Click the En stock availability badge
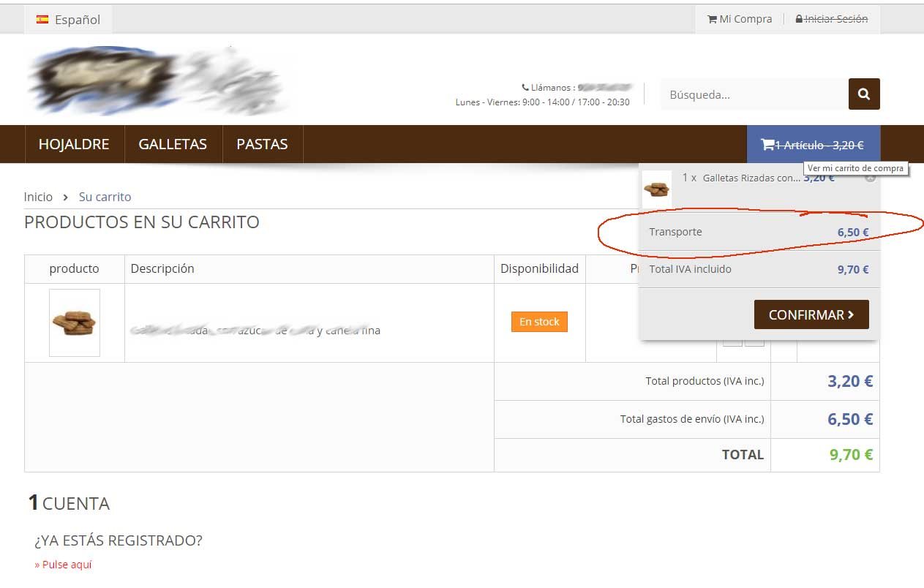Viewport: 924px width, 588px height. tap(539, 322)
